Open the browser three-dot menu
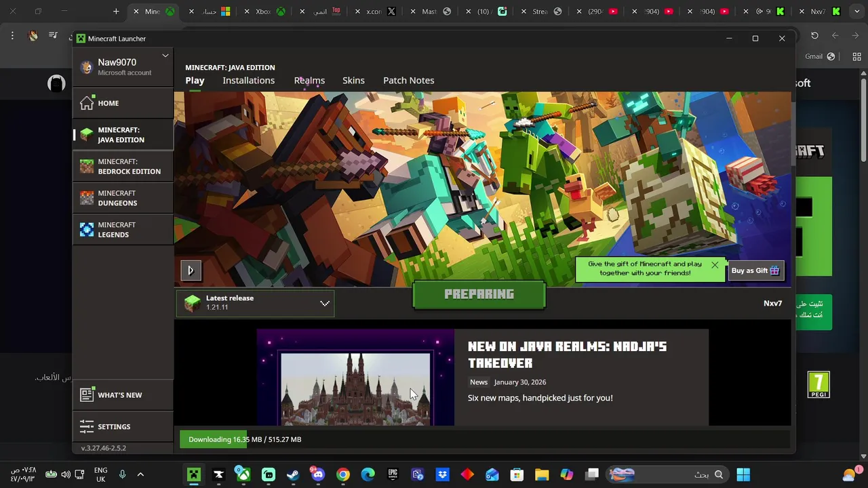This screenshot has width=868, height=488. 12,35
